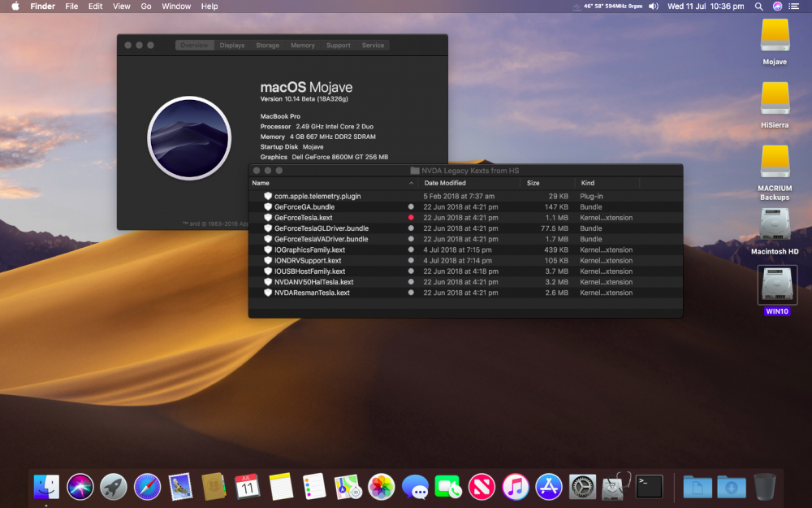
Task: Open Photos flower icon in Dock
Action: 381,487
